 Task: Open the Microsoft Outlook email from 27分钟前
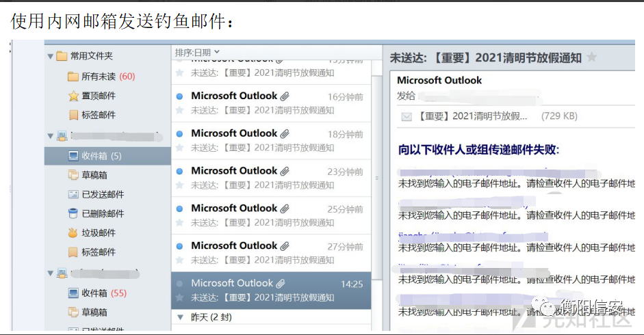click(x=271, y=252)
